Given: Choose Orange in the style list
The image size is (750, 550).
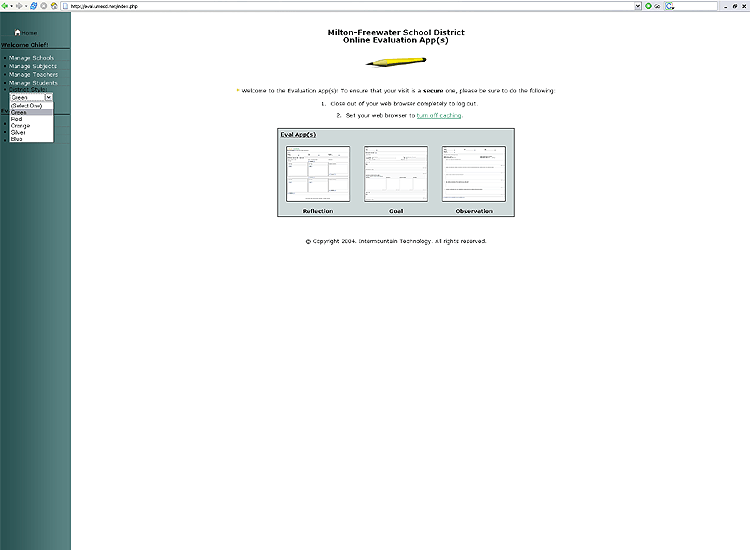Looking at the screenshot, I should click(32, 126).
